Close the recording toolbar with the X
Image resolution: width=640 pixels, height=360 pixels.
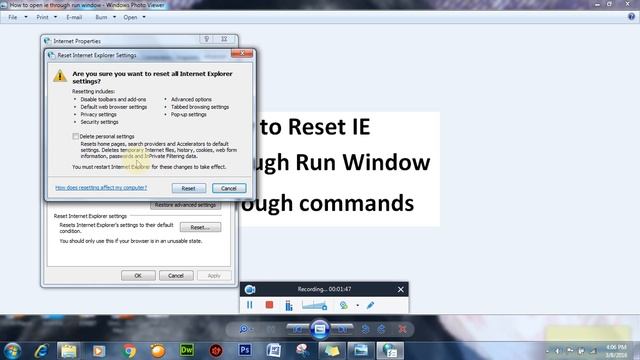(400, 289)
